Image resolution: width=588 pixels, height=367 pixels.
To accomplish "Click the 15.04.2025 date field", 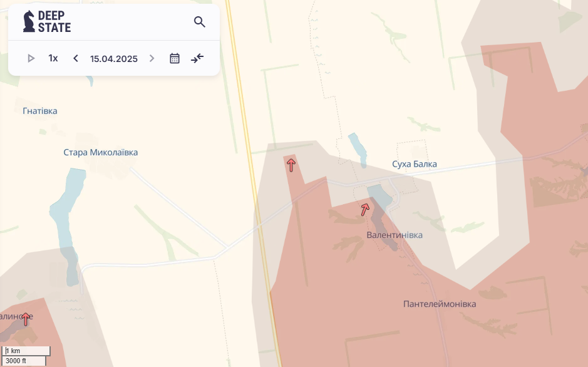I will click(x=113, y=59).
